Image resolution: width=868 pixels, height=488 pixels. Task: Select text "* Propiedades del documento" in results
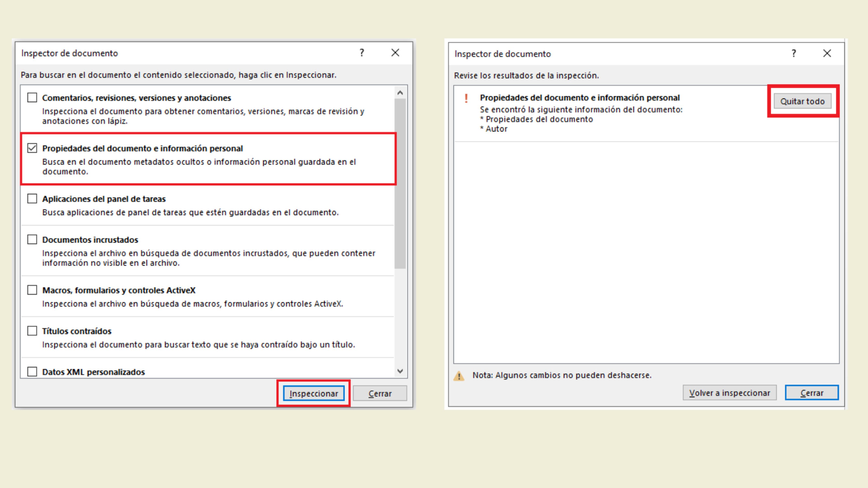point(536,119)
